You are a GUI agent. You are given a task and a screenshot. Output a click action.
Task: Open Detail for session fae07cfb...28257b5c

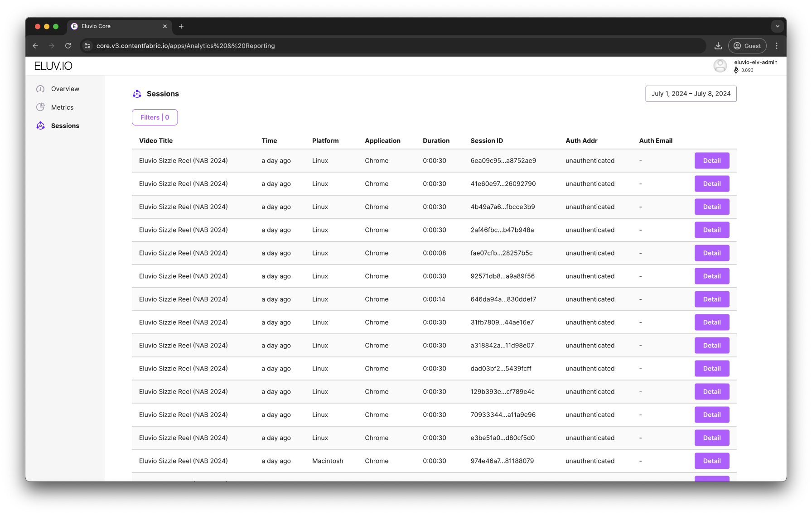[x=712, y=253]
